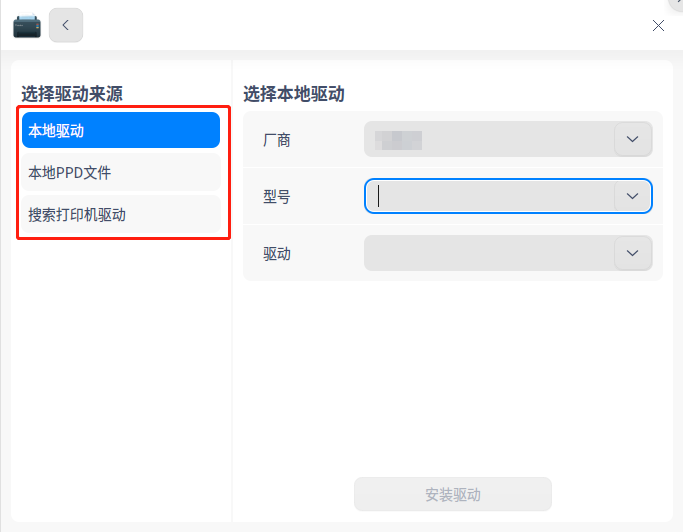This screenshot has height=532, width=683.
Task: Click the 型号 row label
Action: (x=277, y=197)
